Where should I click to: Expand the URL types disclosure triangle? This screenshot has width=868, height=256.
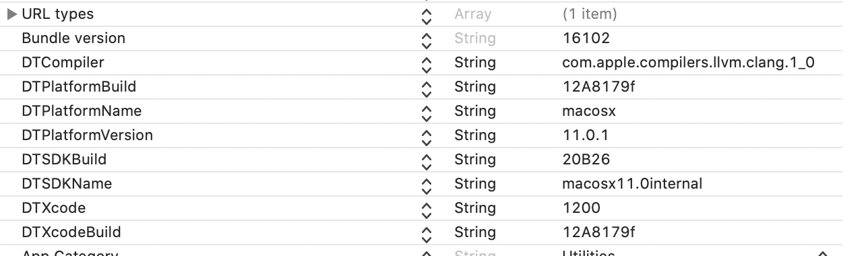coord(12,13)
